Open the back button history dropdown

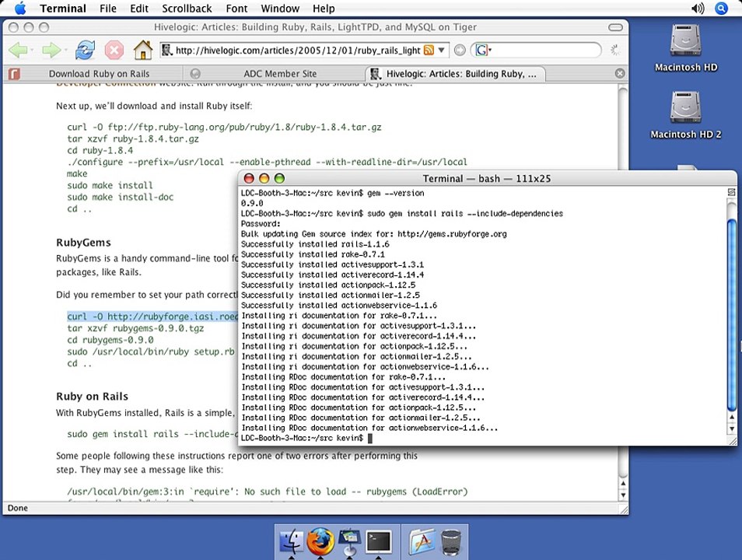click(32, 51)
